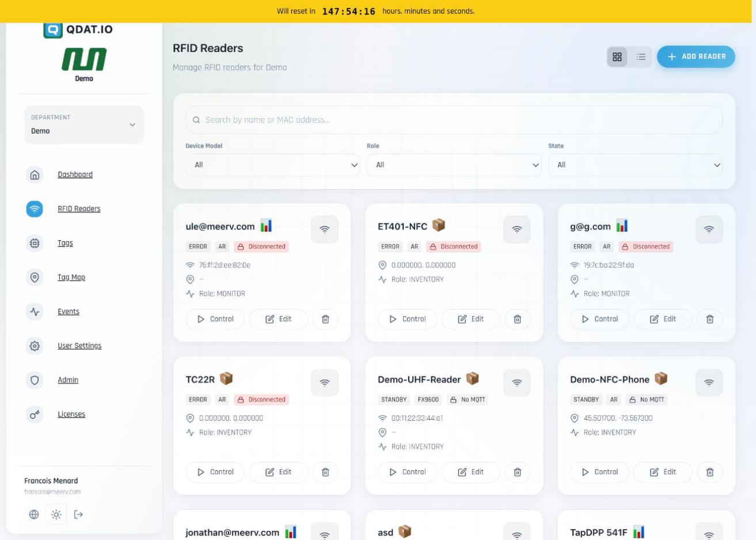Click Control on TC22R card
756x540 pixels.
[215, 472]
